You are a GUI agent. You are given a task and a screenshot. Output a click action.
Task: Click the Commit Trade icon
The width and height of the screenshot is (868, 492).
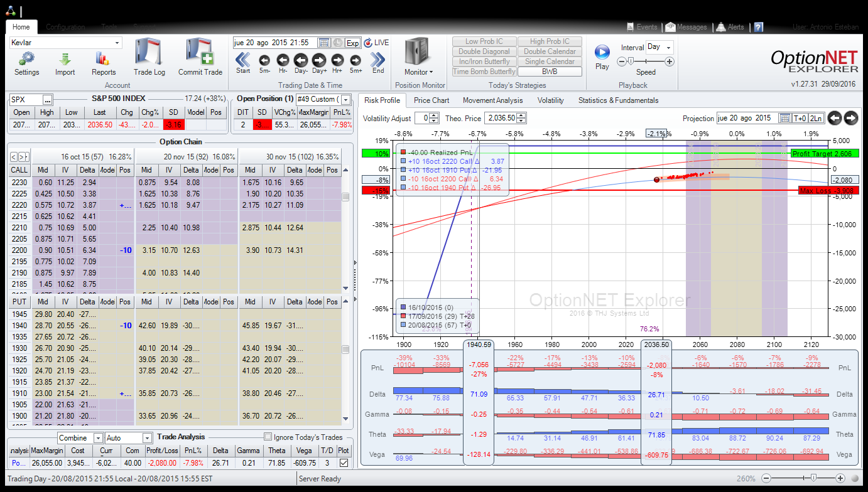pos(200,53)
